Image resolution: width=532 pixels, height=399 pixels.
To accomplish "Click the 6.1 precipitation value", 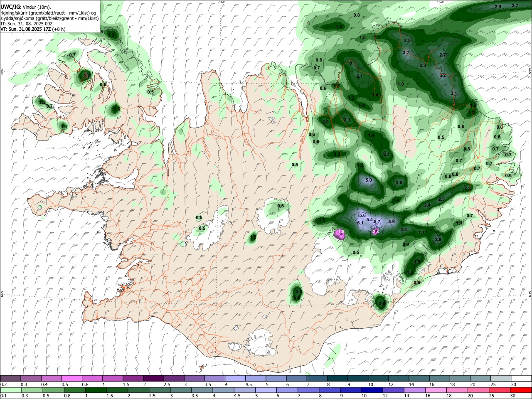I will 360,223.
